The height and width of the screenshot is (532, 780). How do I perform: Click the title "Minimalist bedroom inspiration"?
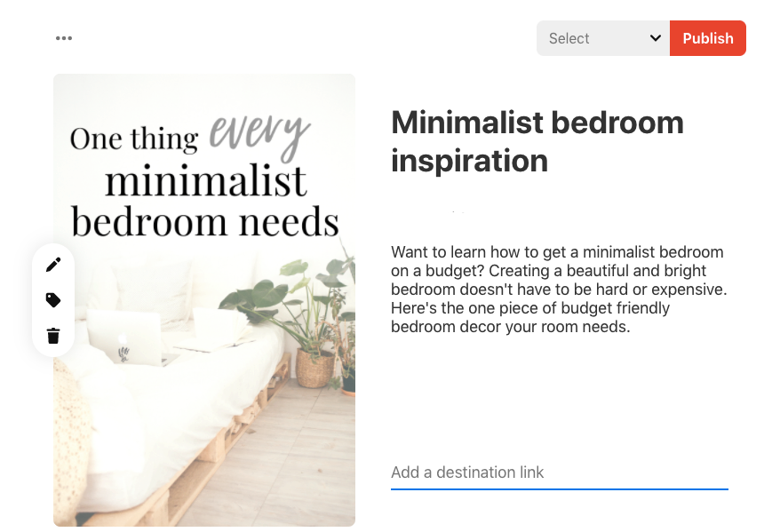pos(537,142)
